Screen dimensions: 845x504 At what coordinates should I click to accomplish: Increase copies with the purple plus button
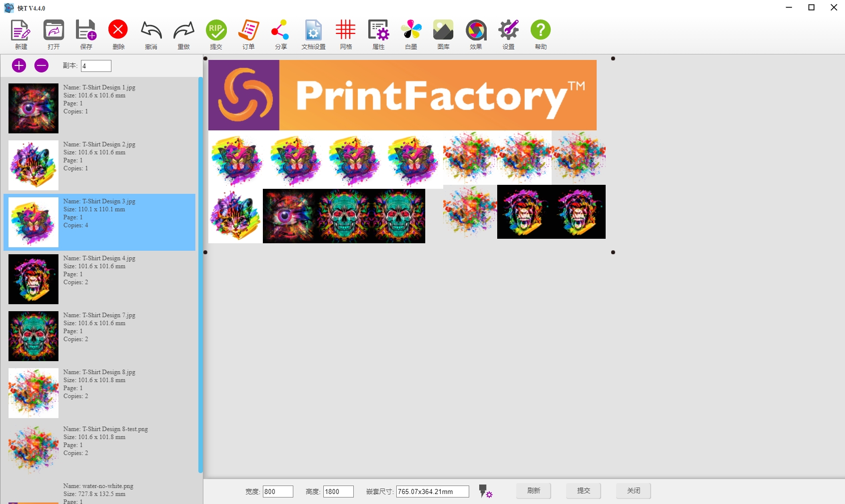pyautogui.click(x=19, y=65)
